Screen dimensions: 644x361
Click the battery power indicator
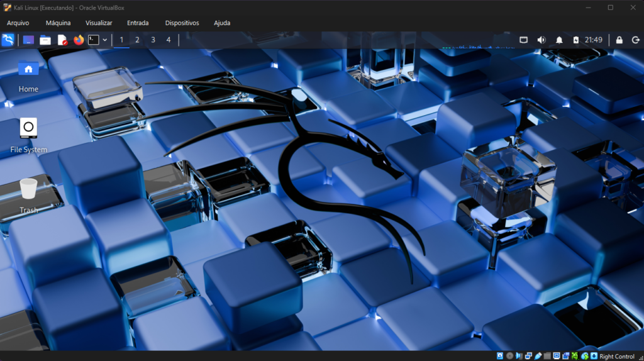(x=575, y=40)
